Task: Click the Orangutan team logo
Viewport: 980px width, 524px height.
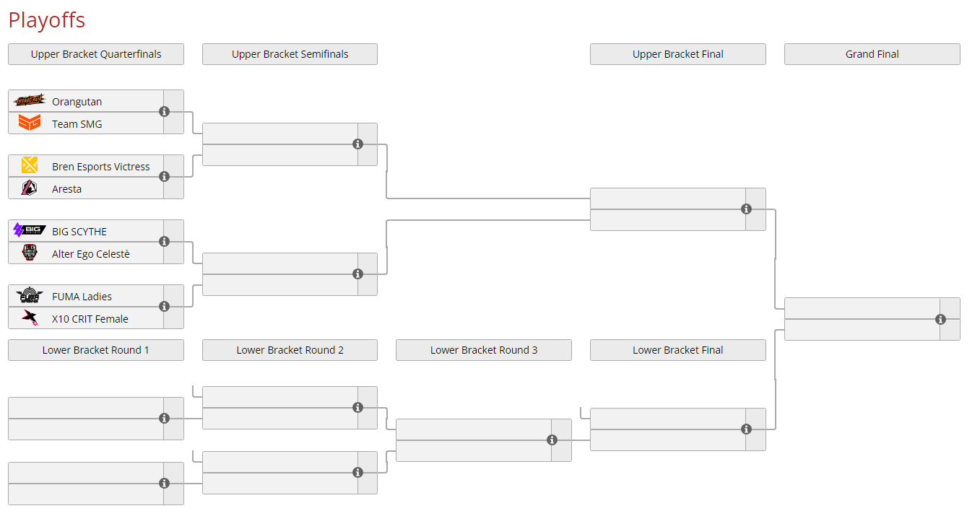Action: click(x=29, y=100)
